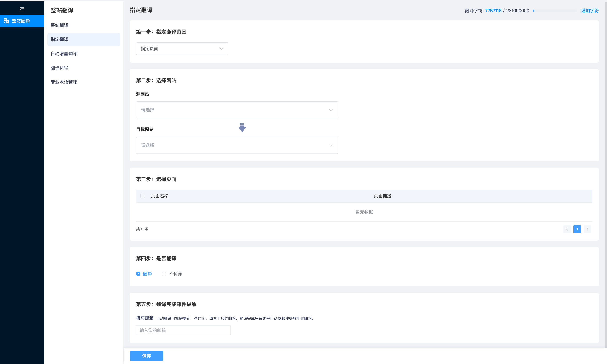Click the 保存 button
607x364 pixels.
pyautogui.click(x=146, y=356)
